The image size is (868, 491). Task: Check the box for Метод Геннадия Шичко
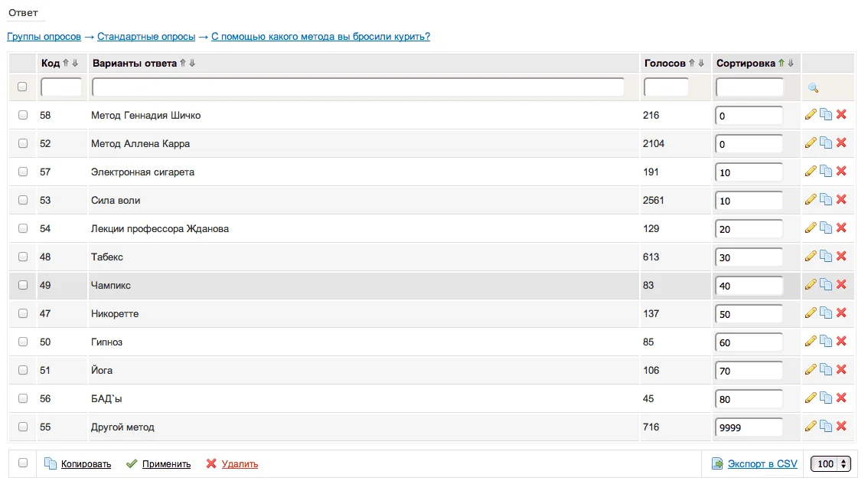(x=23, y=115)
